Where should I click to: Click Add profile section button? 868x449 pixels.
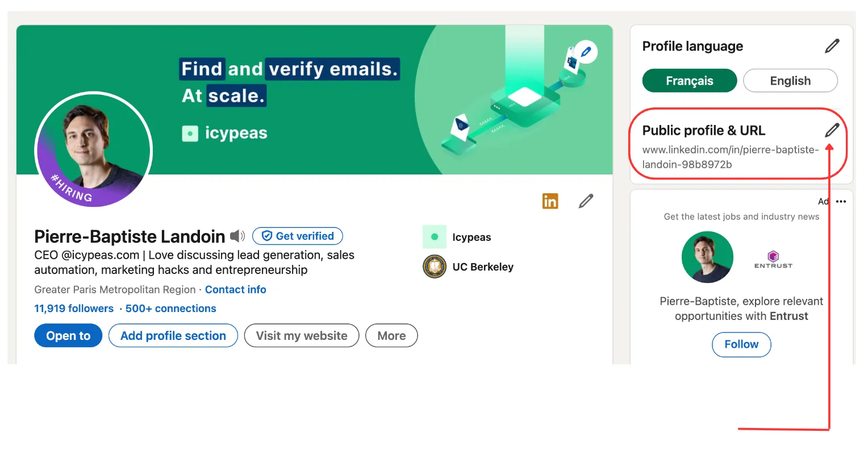pyautogui.click(x=173, y=335)
